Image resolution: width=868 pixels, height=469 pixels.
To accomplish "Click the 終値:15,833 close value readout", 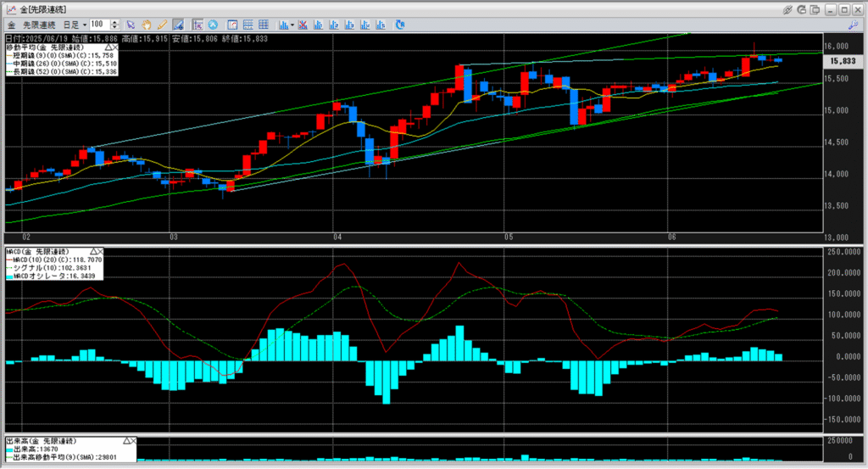I will [245, 39].
